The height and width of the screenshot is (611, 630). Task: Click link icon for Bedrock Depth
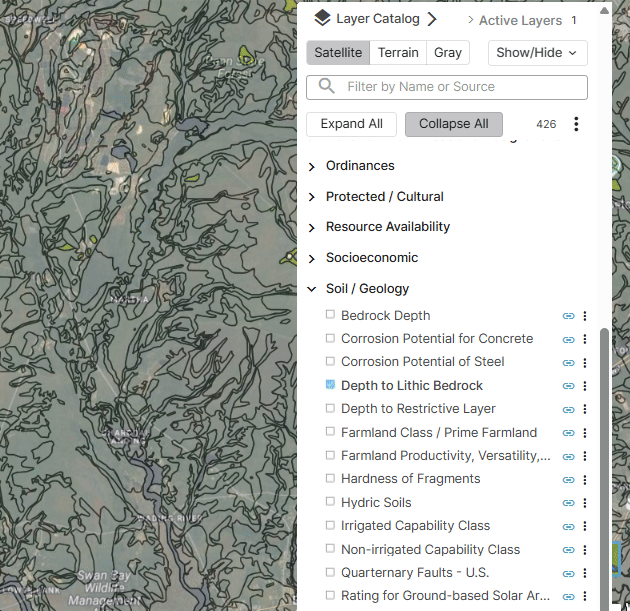click(x=569, y=316)
